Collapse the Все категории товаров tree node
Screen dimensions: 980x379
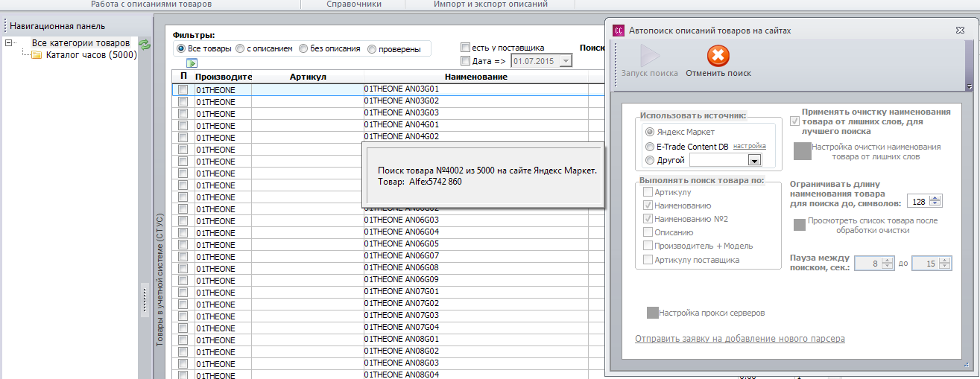click(x=8, y=43)
